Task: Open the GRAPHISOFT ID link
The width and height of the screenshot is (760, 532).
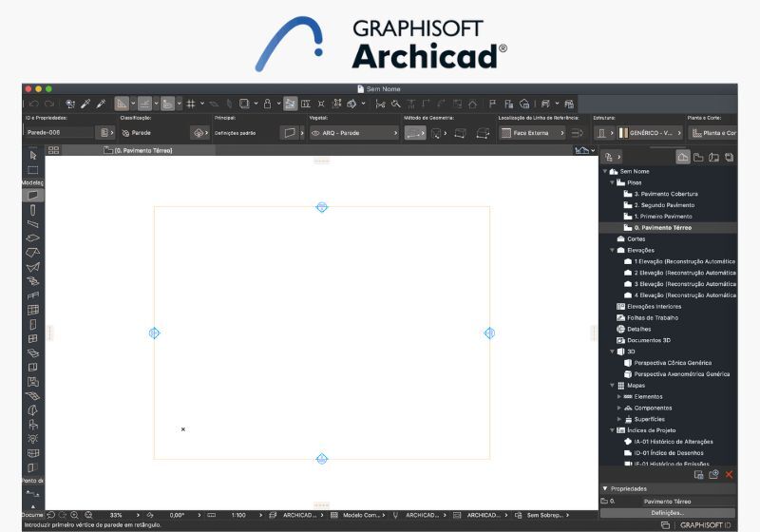Action: (x=705, y=525)
